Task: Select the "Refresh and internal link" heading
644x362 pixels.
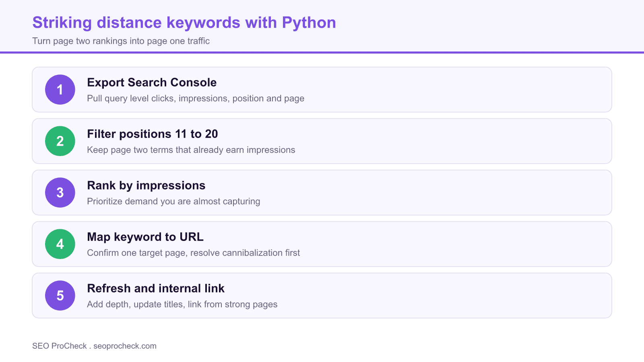Action: pos(156,288)
